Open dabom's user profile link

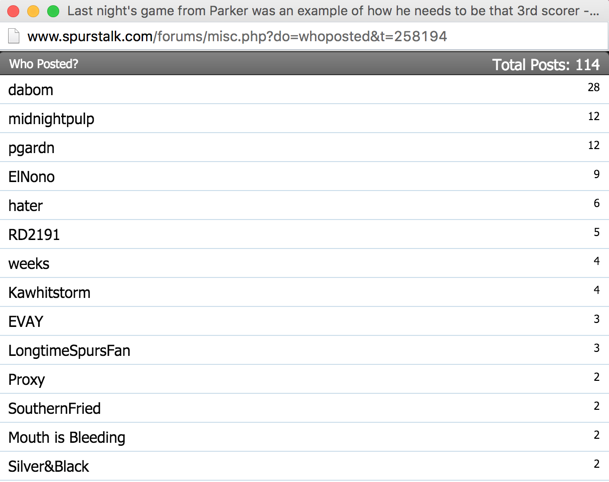tap(31, 90)
